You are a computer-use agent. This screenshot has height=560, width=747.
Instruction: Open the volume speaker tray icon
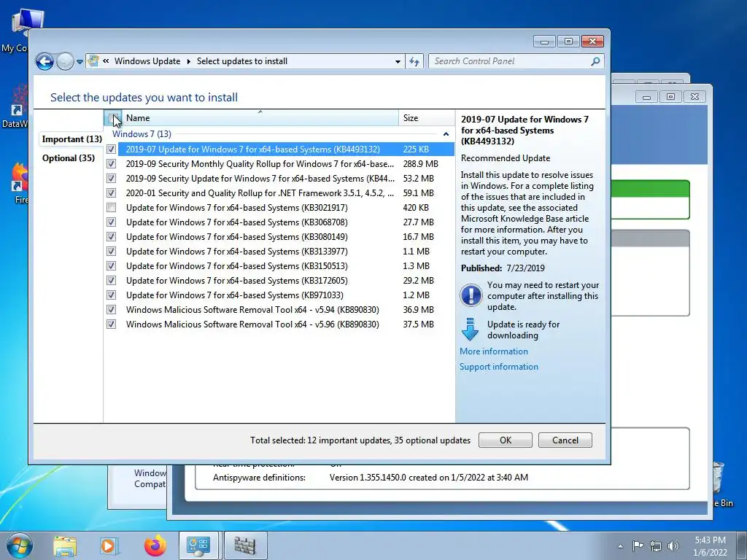pyautogui.click(x=673, y=546)
